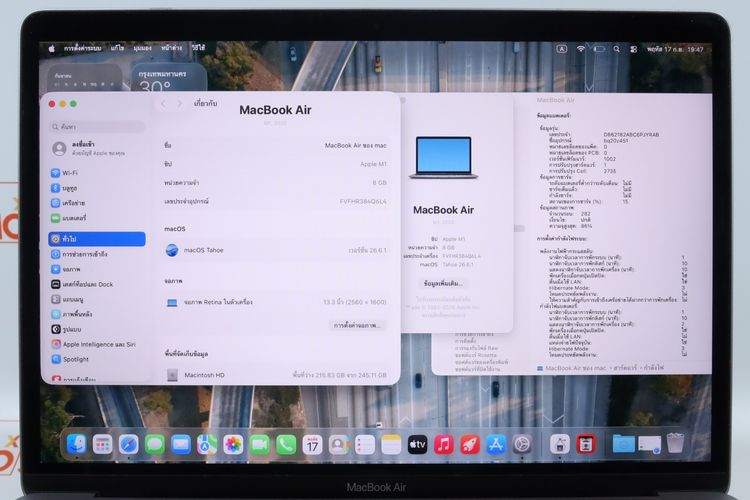
Task: Click the macOS Tahoe row
Action: tap(276, 250)
